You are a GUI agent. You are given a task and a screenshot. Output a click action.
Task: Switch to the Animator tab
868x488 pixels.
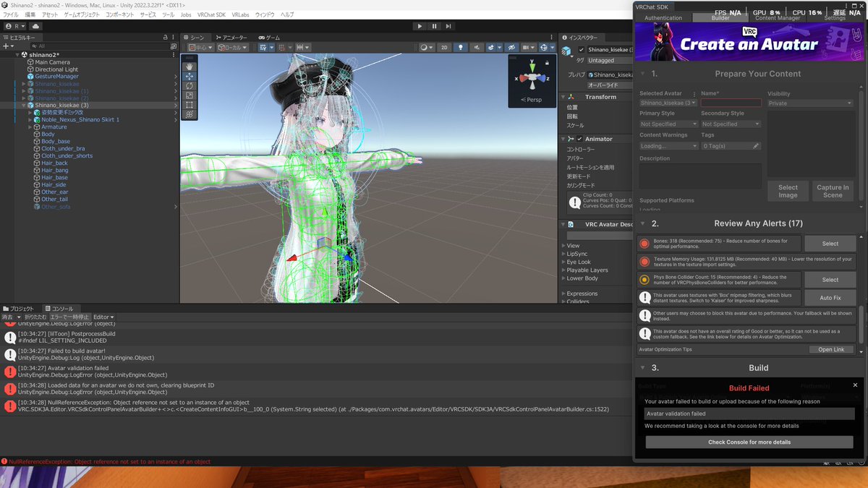[x=231, y=38]
